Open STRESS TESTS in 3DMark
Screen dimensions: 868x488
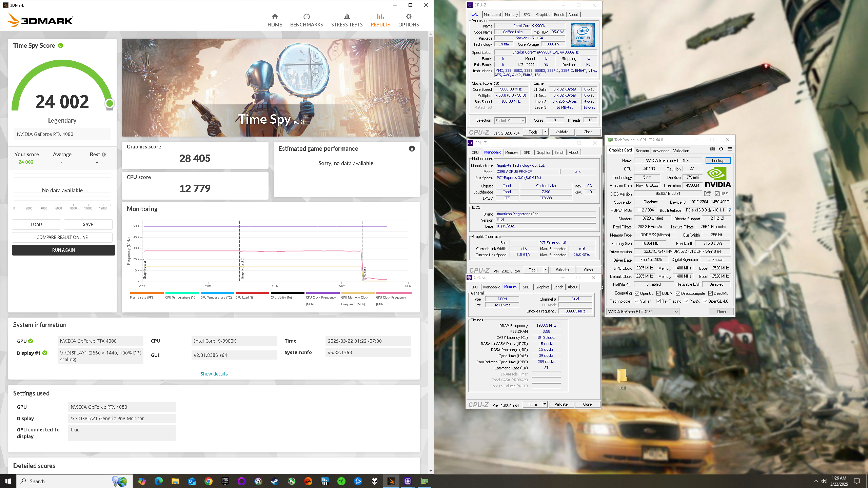tap(347, 20)
